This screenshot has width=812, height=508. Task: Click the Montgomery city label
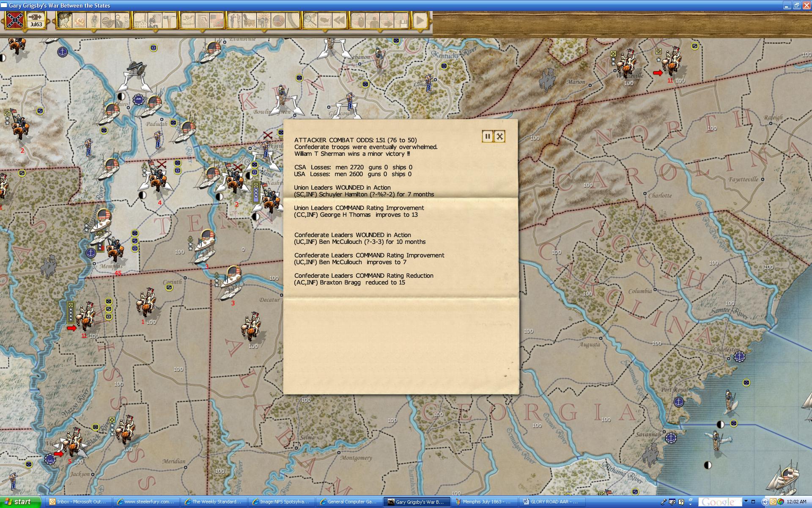coord(356,458)
